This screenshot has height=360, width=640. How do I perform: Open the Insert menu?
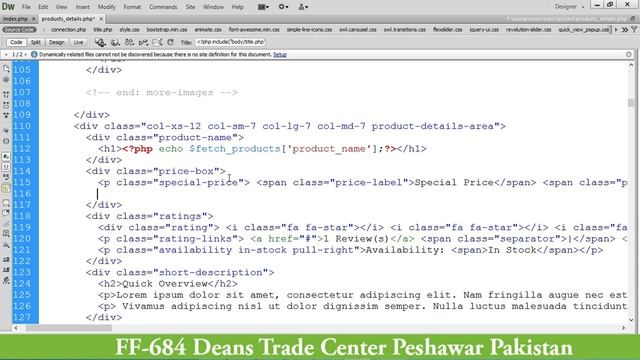click(x=82, y=7)
